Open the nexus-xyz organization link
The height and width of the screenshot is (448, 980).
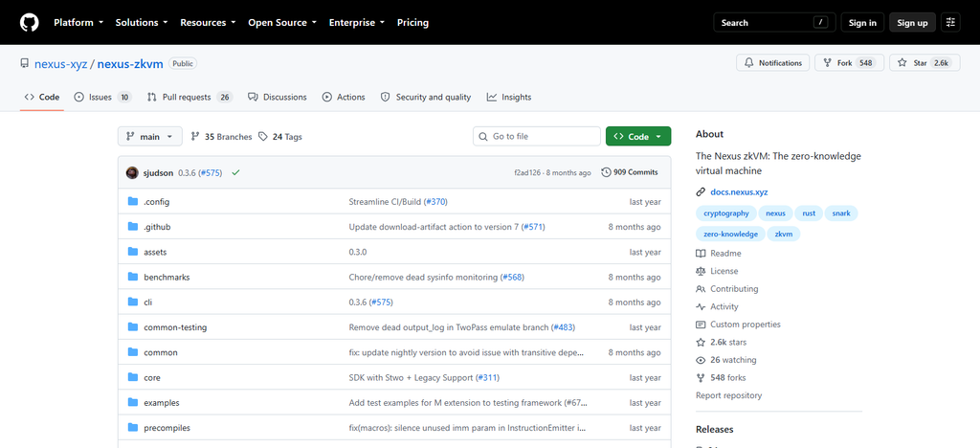(60, 64)
